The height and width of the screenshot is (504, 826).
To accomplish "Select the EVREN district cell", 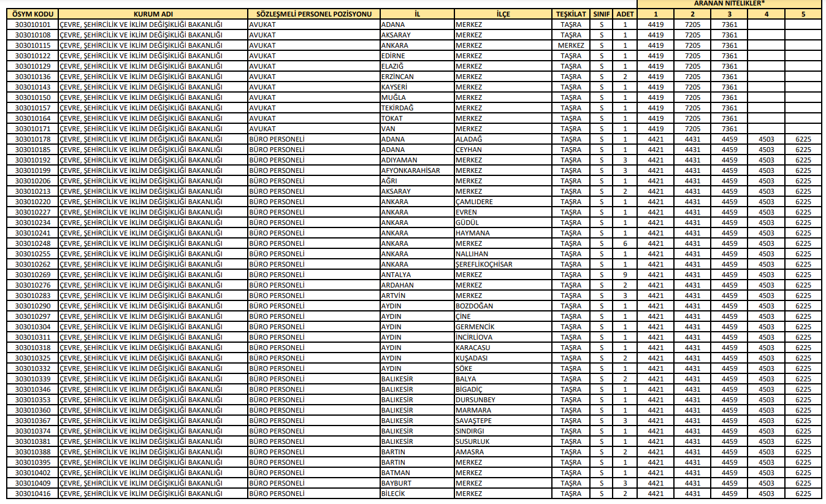I will click(503, 212).
